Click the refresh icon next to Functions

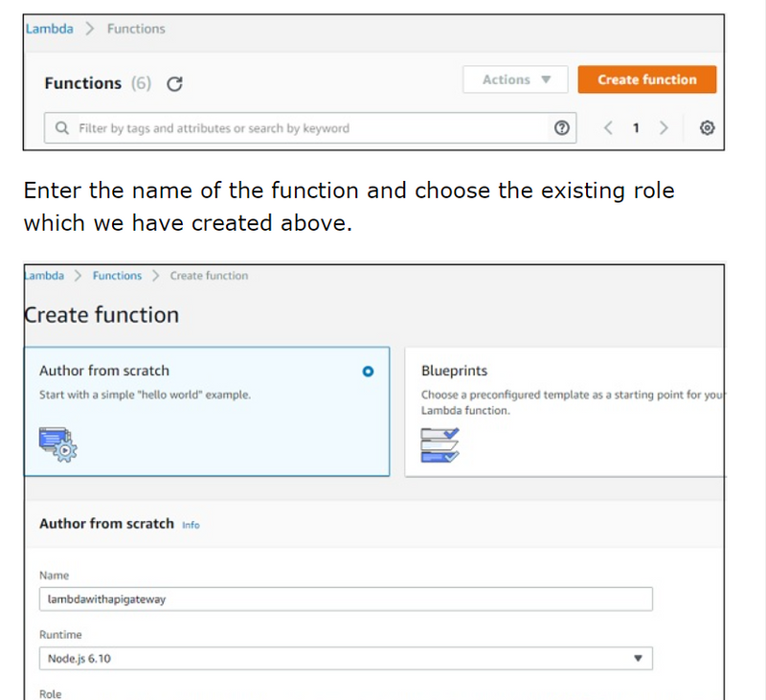click(x=174, y=83)
